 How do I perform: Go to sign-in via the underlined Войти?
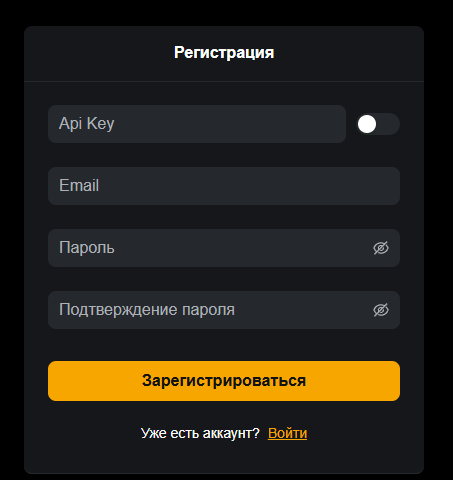pos(287,433)
